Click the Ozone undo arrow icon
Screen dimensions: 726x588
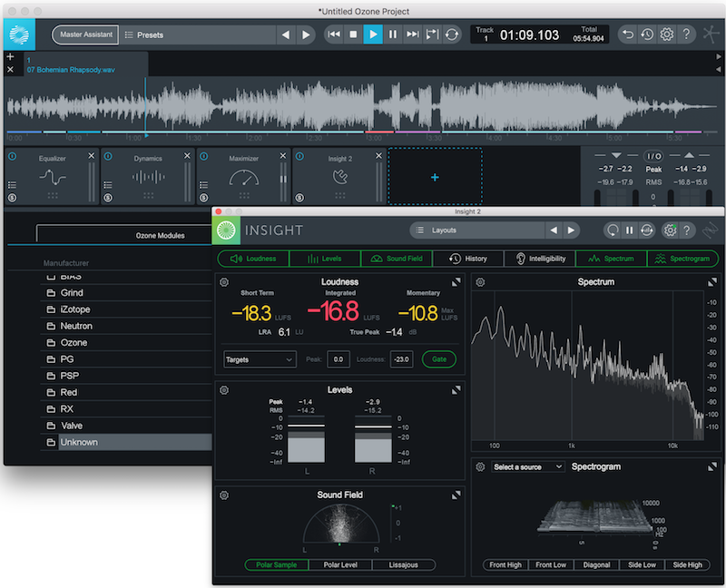(627, 34)
